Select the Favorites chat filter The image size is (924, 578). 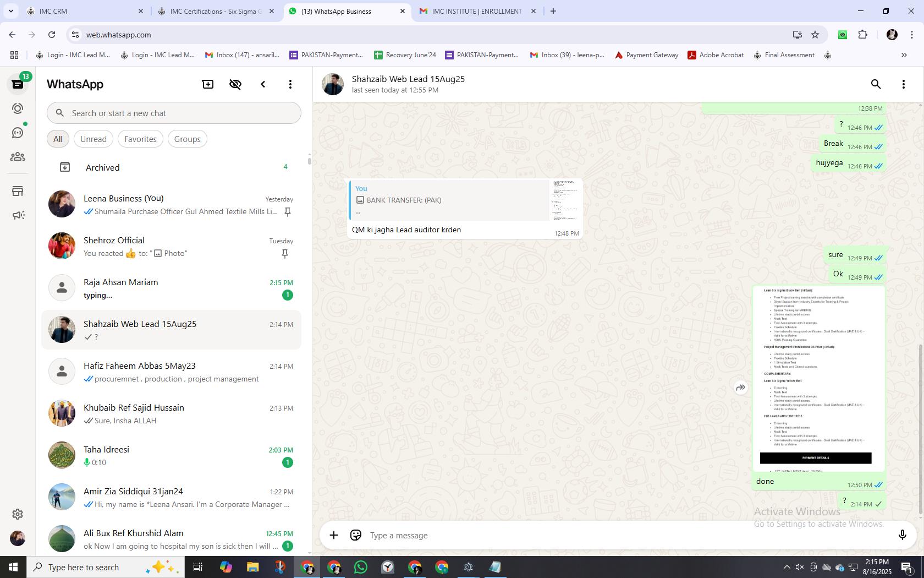[x=140, y=139]
